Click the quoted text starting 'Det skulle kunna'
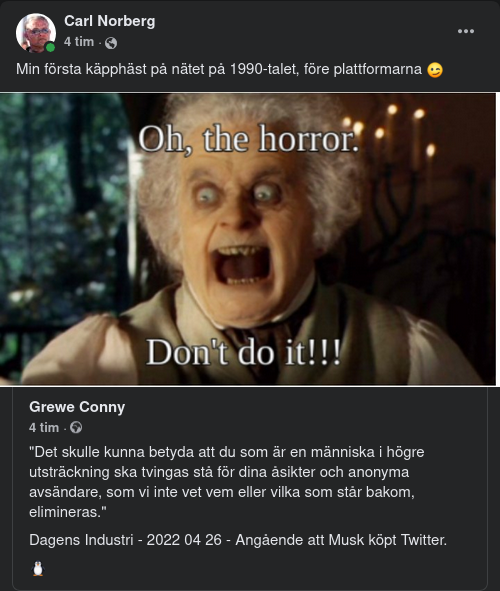Screen dimensions: 500x591 click(226, 482)
